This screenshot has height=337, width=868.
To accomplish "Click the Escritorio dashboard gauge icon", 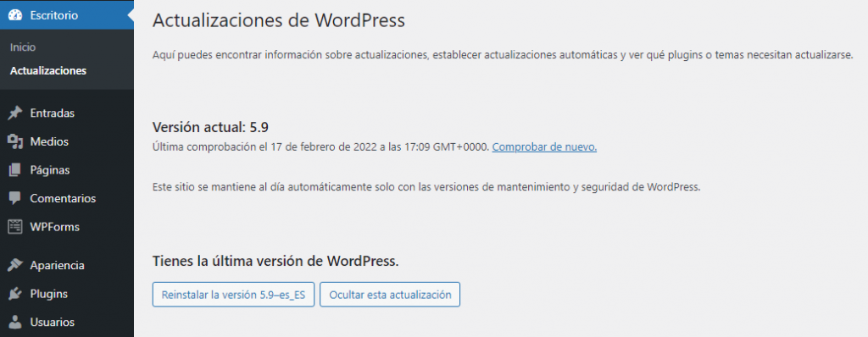I will [15, 15].
